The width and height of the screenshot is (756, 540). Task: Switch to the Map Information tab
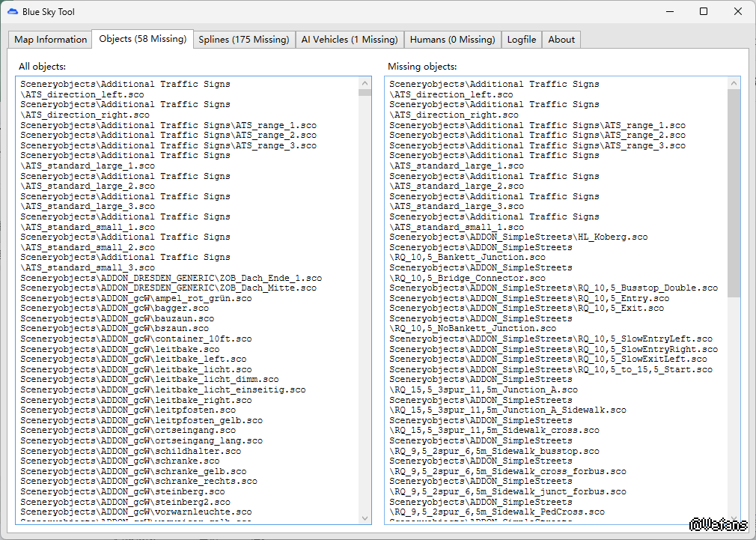[50, 40]
